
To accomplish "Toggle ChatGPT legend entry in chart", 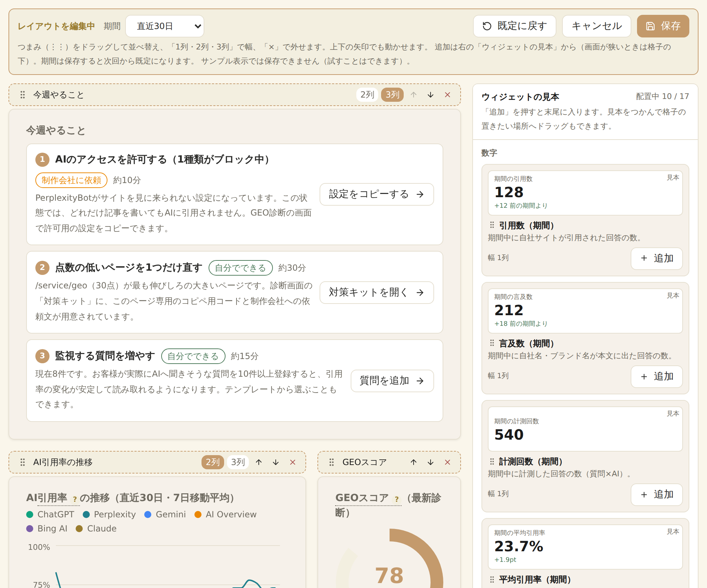I will (x=50, y=514).
